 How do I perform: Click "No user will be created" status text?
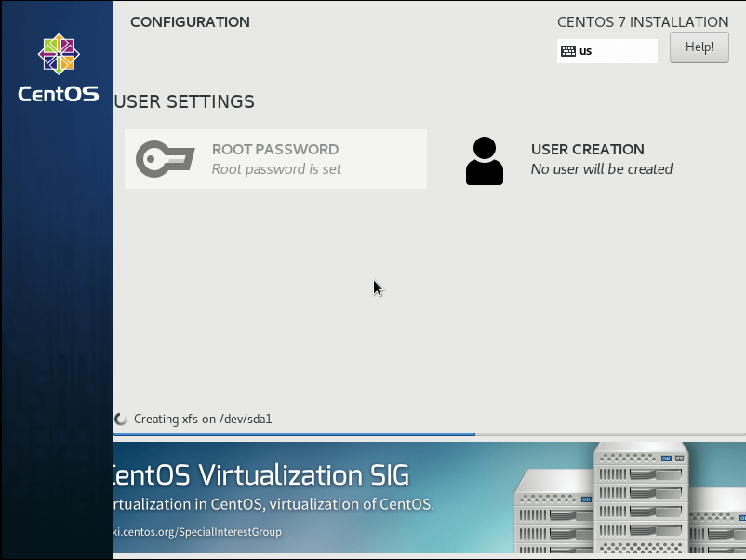point(602,169)
